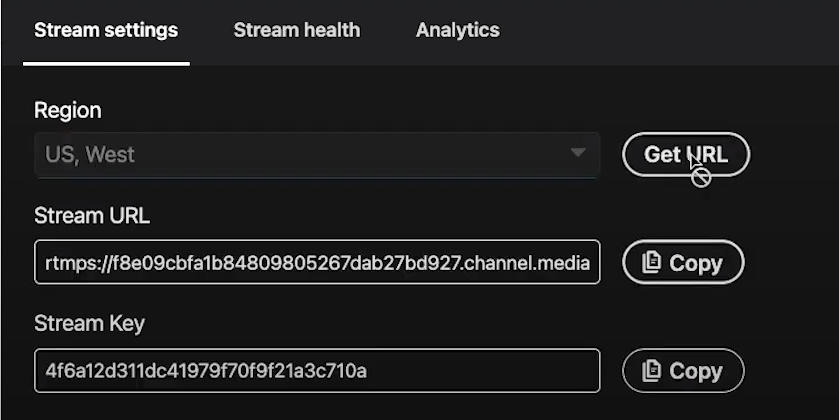This screenshot has height=420, width=839.
Task: Open the US, West region selector
Action: (x=317, y=155)
